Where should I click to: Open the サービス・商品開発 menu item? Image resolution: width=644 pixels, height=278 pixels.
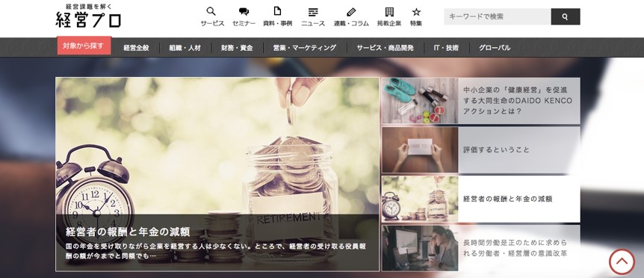[x=385, y=48]
